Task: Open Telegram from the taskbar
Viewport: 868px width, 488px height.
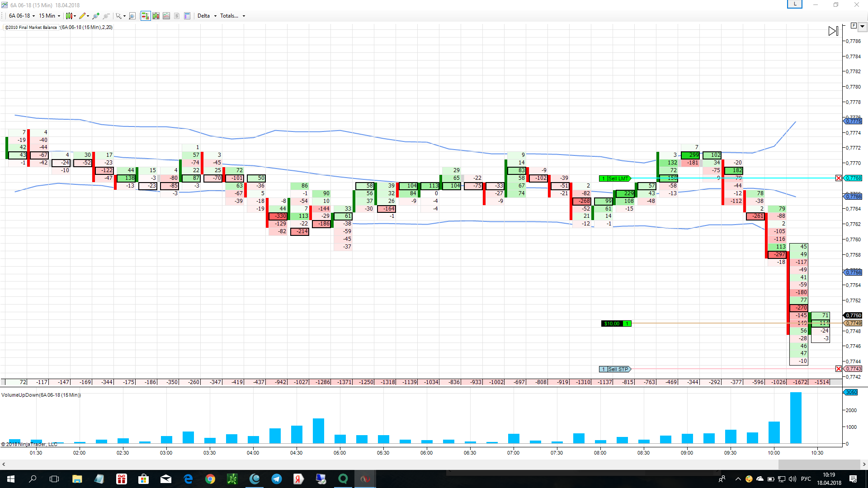Action: (x=276, y=479)
